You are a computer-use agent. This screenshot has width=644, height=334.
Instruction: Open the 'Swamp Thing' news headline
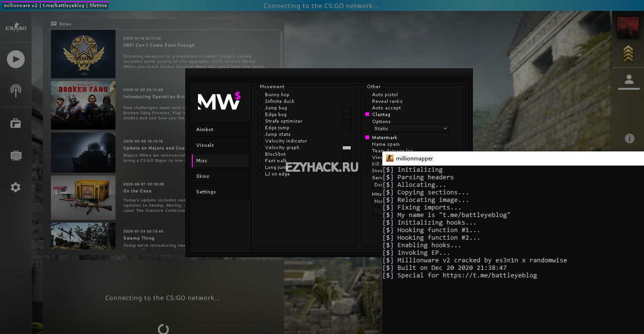pyautogui.click(x=139, y=238)
